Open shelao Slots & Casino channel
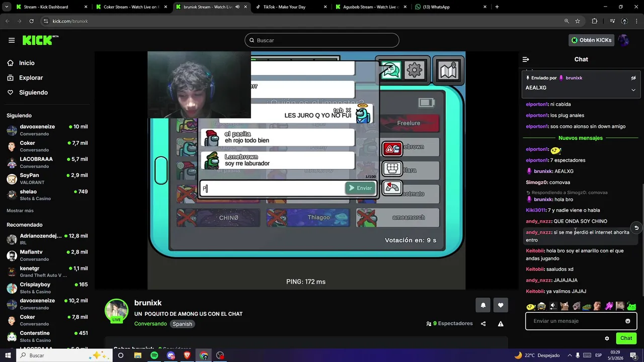This screenshot has height=362, width=644. (x=47, y=195)
